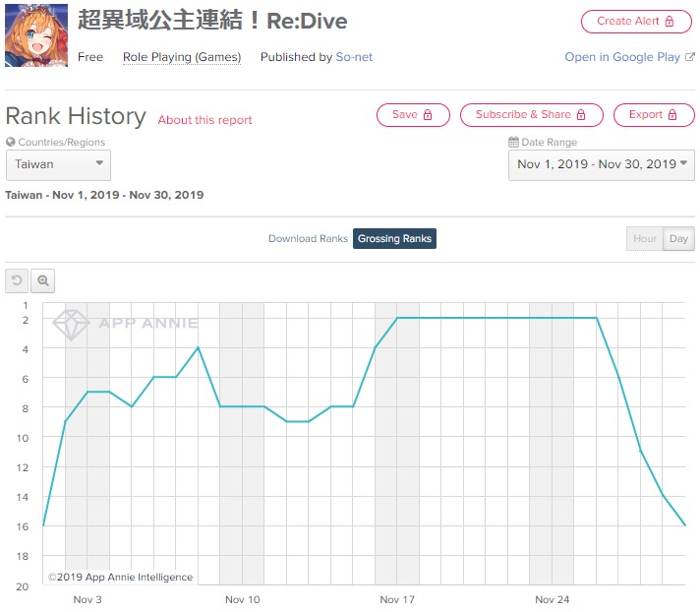Image resolution: width=700 pixels, height=612 pixels.
Task: Click the 'Nov 24' x-axis label
Action: tap(553, 599)
